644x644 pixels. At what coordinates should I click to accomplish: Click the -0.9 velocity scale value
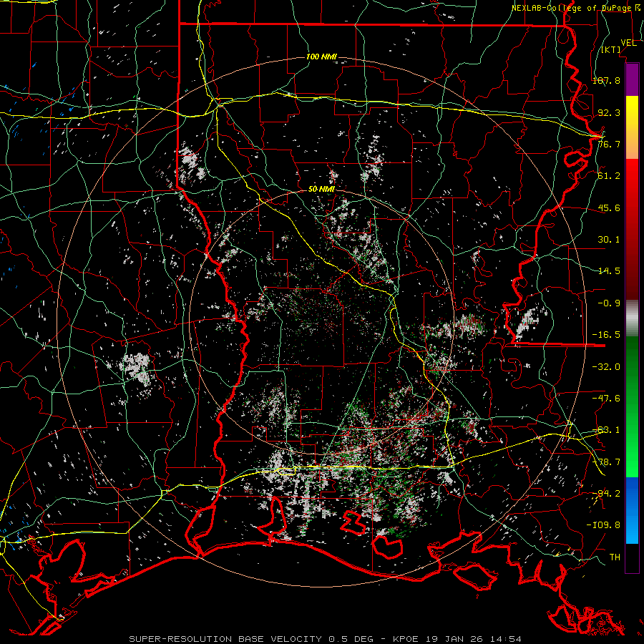(609, 303)
